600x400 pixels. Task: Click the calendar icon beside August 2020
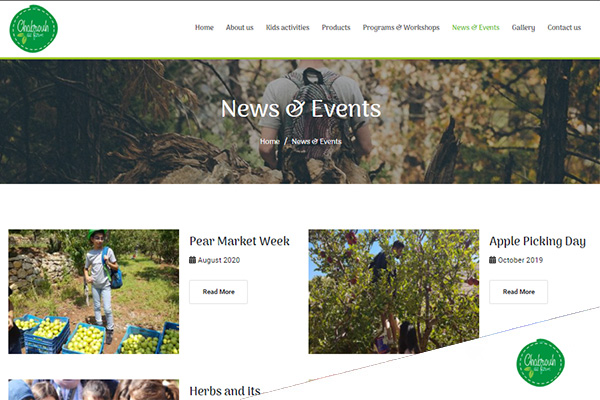pos(192,260)
